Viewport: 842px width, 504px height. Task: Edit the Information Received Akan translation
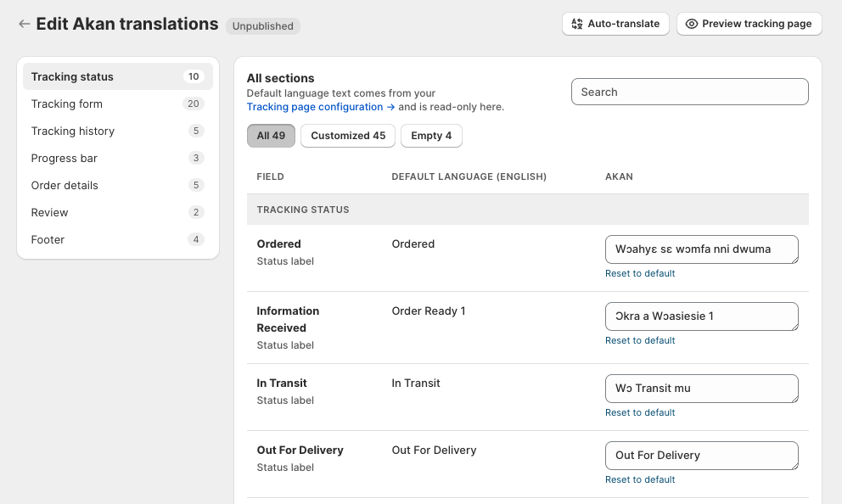pos(701,316)
